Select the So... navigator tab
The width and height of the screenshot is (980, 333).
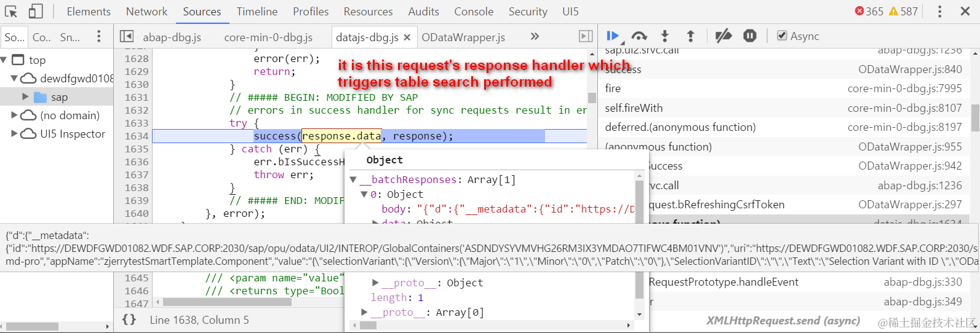coord(15,37)
